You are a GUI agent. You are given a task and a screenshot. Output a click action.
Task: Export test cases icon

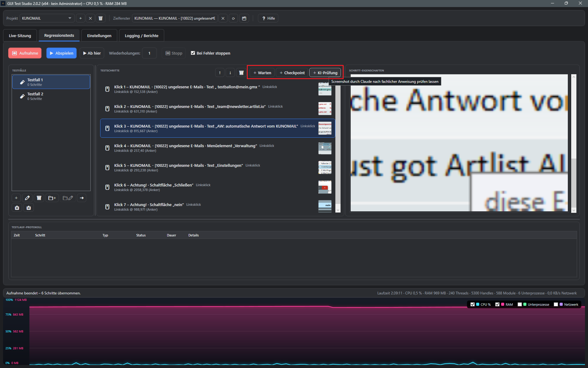(x=17, y=208)
